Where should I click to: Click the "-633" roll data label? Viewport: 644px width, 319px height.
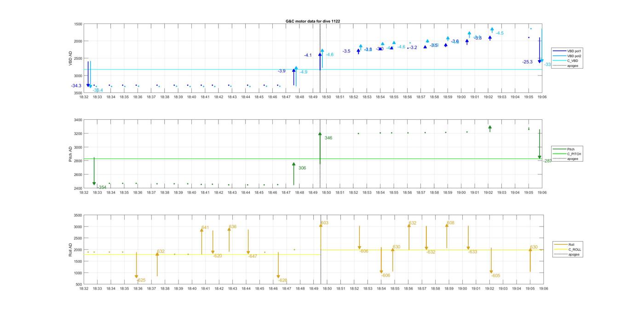click(472, 252)
